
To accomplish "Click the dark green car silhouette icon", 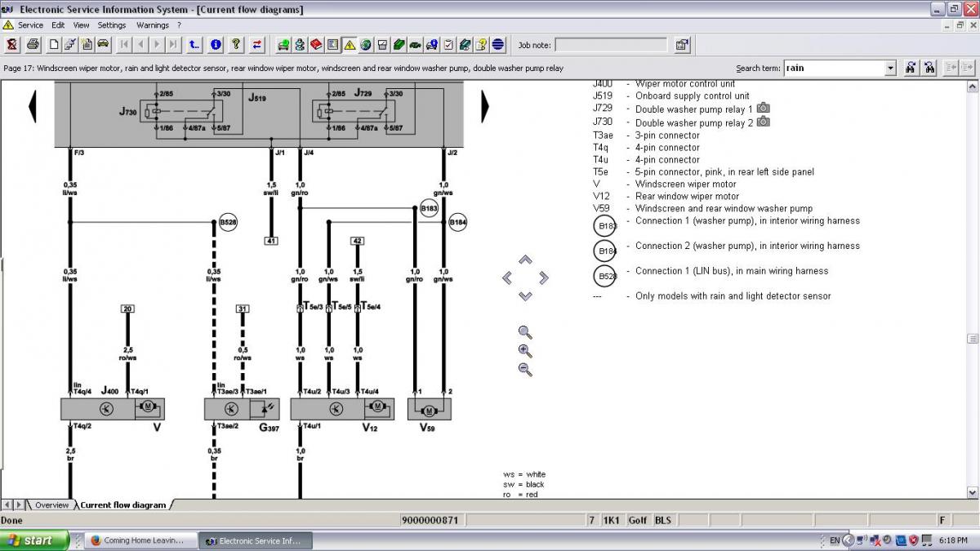I will pos(416,44).
